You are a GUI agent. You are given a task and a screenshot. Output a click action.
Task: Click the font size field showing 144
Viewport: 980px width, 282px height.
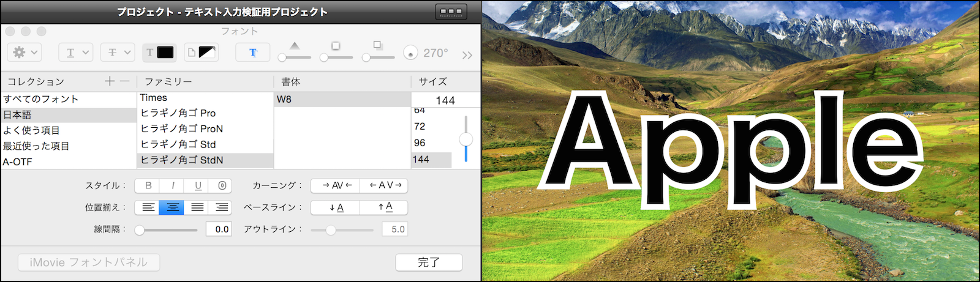tap(445, 100)
